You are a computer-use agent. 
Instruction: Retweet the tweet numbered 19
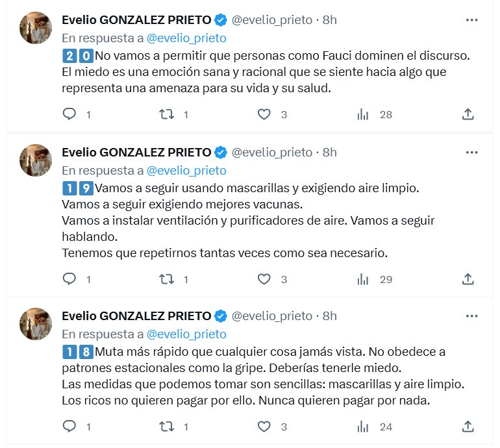[x=167, y=279]
